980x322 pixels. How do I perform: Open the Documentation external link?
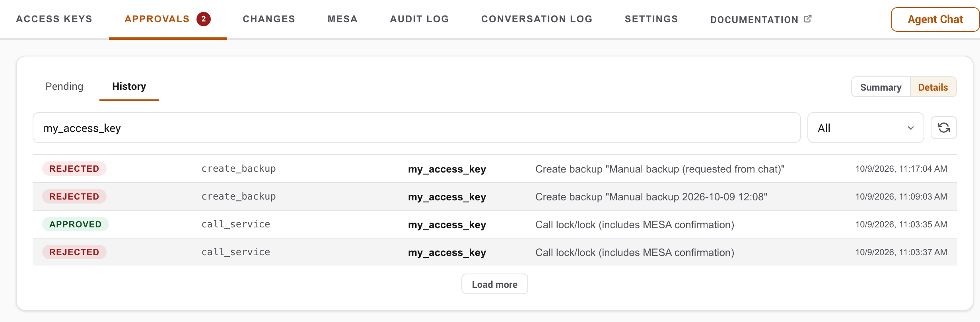[x=761, y=19]
